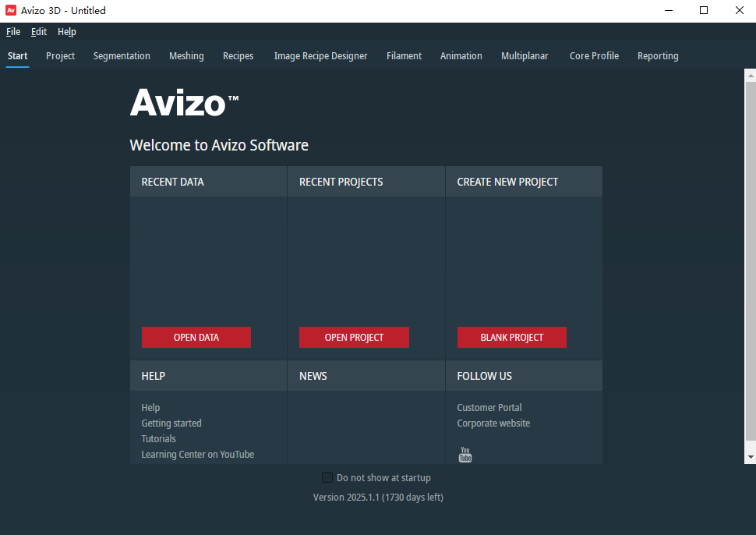Open the File menu
The width and height of the screenshot is (756, 535).
point(13,32)
